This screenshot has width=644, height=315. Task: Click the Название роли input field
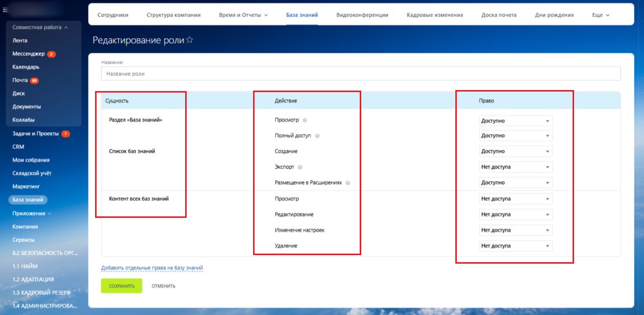360,73
